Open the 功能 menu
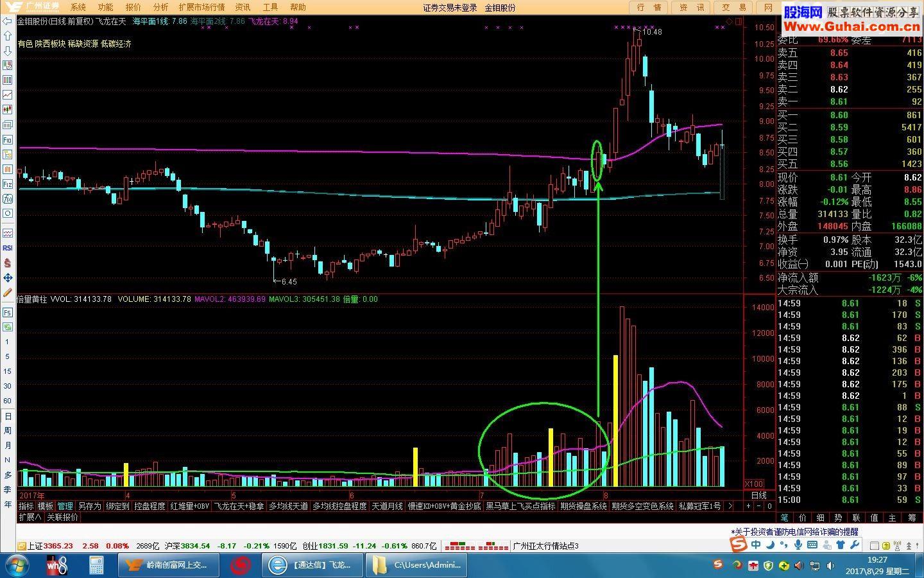The width and height of the screenshot is (924, 578). (x=106, y=7)
